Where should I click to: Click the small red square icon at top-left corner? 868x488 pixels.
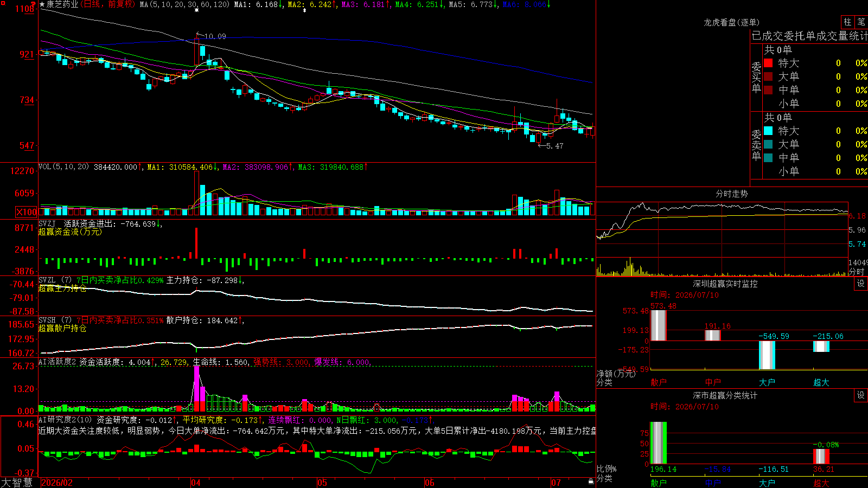[3, 3]
